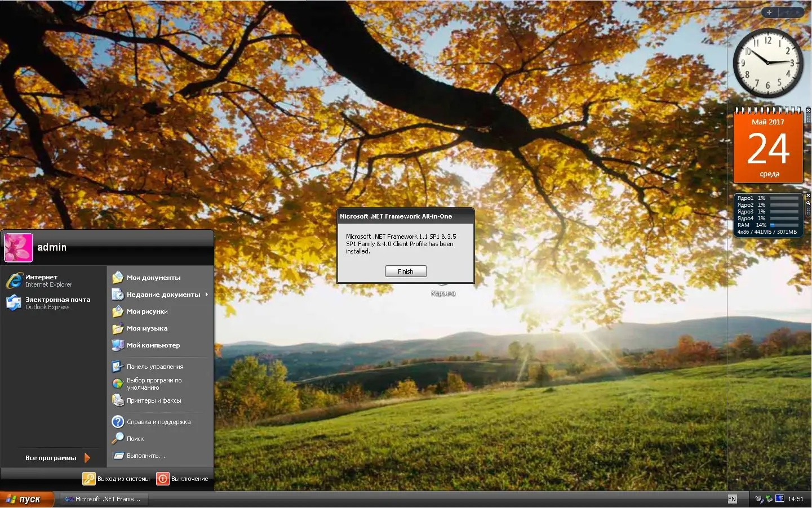Open Мои документы folder

155,277
